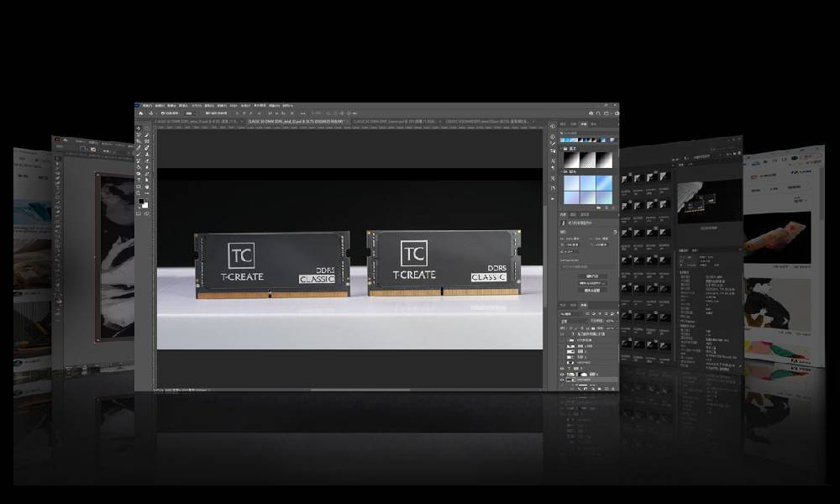Delete gradient with the trash icon
Image resolution: width=840 pixels, height=504 pixels.
coord(614,207)
